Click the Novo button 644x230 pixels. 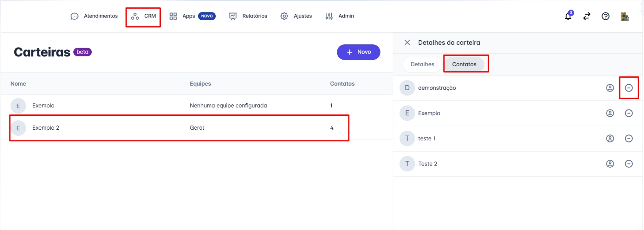tap(358, 52)
